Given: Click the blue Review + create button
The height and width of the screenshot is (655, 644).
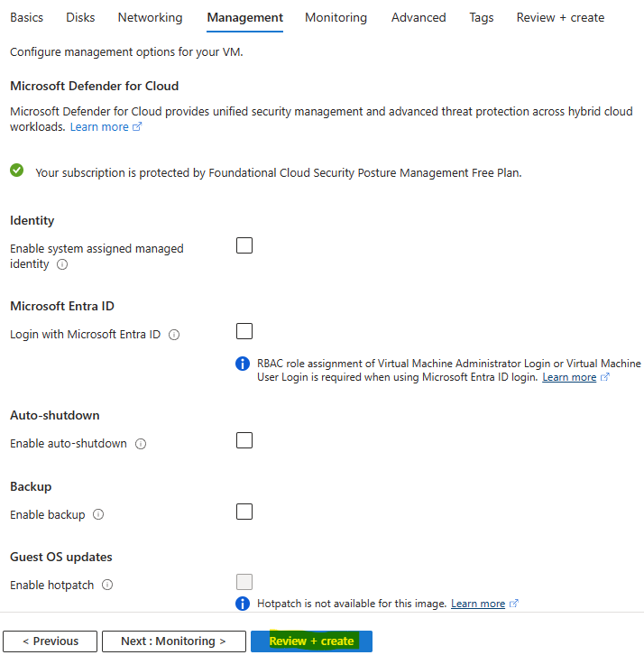Looking at the screenshot, I should [x=311, y=641].
